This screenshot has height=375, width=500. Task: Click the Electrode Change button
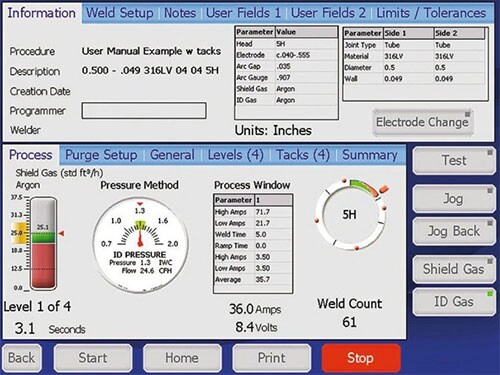423,122
